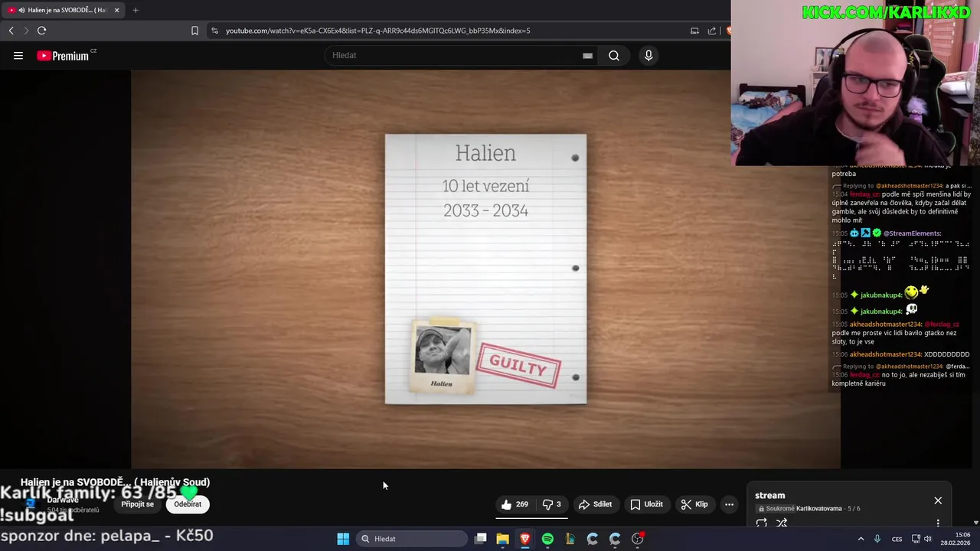Open a new browser tab
The width and height of the screenshot is (980, 551).
pos(136,10)
